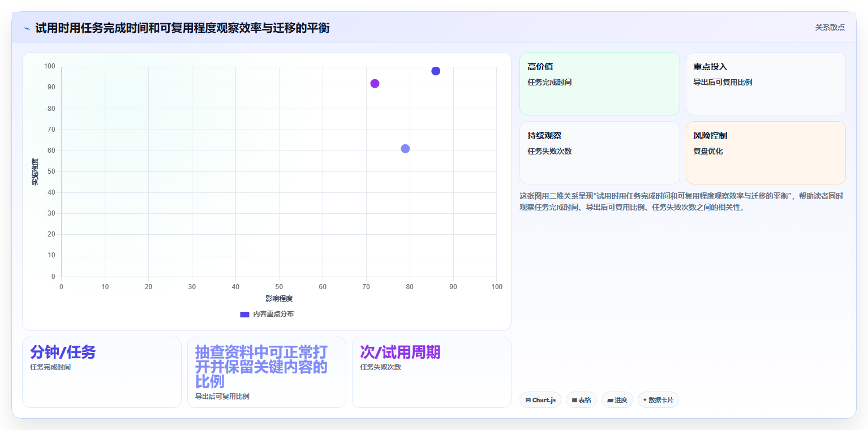The image size is (868, 430).
Task: Click 任务失败次数 label under 次/试用周期
Action: click(380, 367)
